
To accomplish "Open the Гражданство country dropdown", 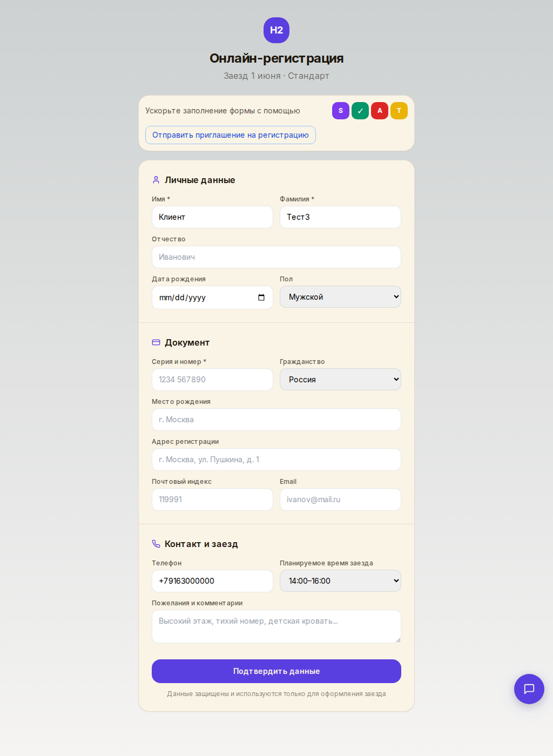I will (x=340, y=380).
